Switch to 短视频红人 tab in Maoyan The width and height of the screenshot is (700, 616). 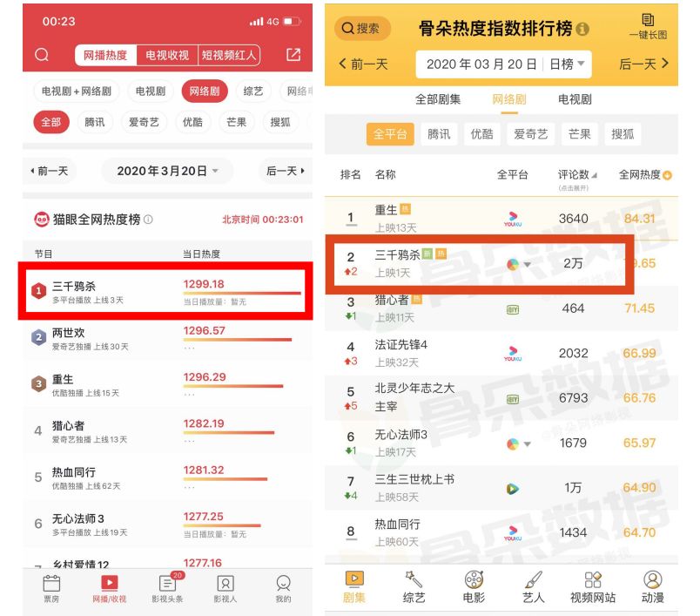click(229, 55)
